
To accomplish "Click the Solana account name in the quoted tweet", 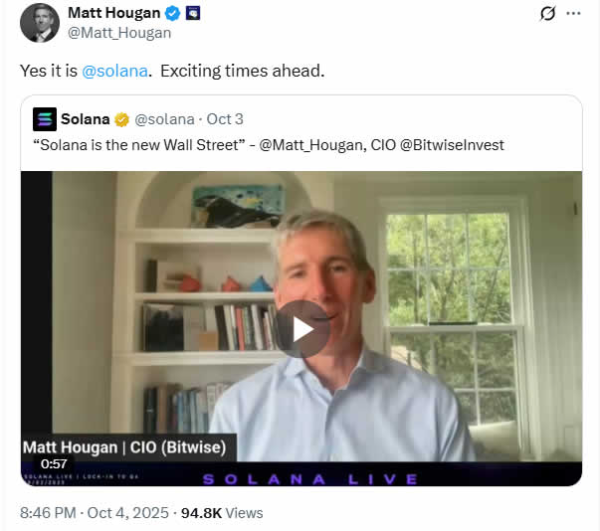I will click(x=85, y=119).
